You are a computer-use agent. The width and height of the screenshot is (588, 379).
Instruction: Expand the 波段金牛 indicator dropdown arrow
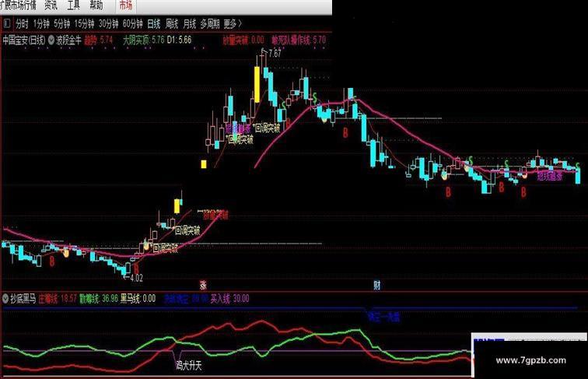(51, 40)
